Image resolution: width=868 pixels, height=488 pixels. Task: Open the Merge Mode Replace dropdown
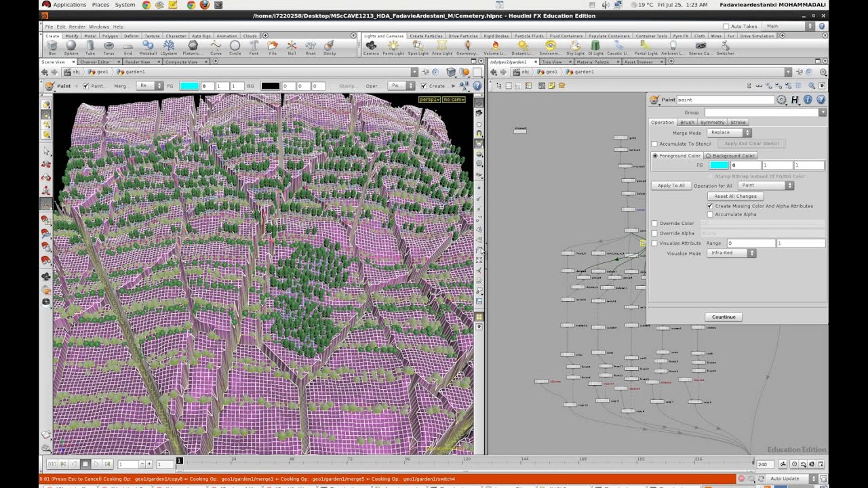pyautogui.click(x=730, y=133)
